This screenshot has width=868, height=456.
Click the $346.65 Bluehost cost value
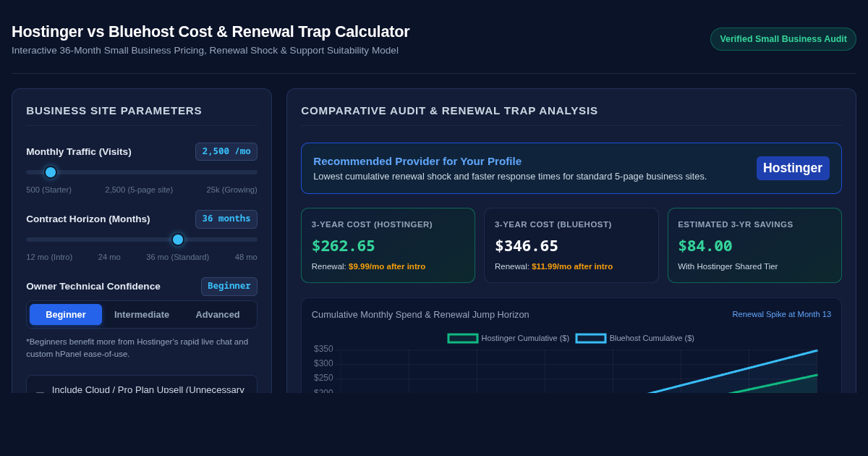point(527,246)
